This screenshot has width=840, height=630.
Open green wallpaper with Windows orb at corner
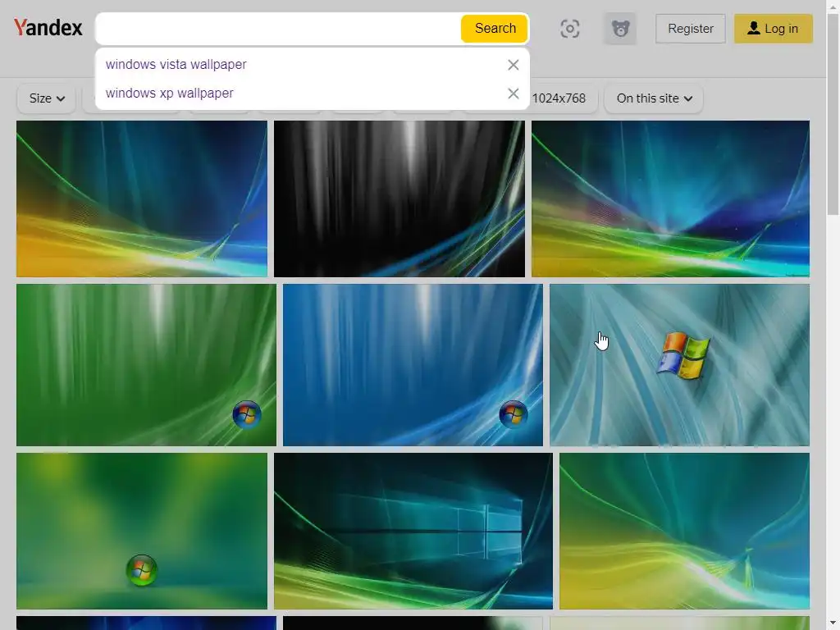click(146, 365)
